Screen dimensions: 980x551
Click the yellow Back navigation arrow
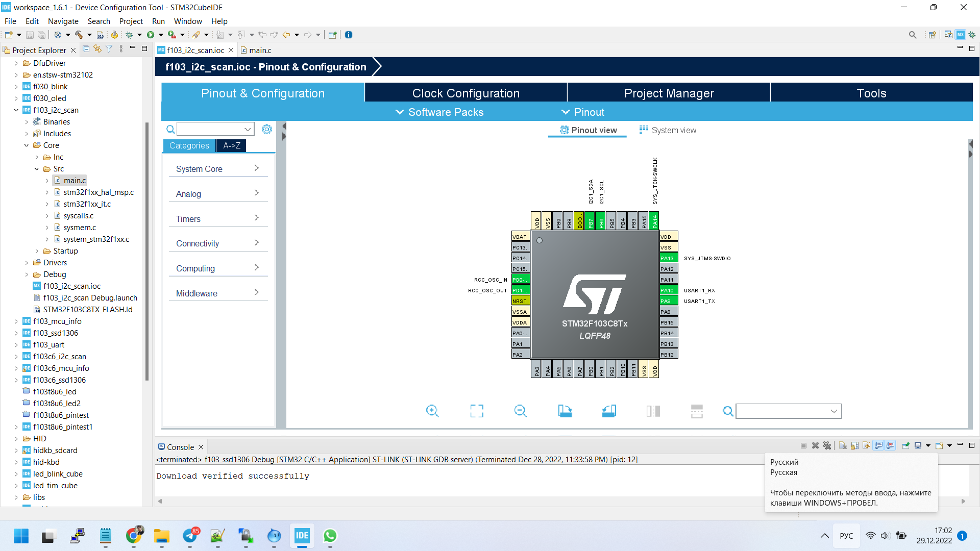coord(286,35)
